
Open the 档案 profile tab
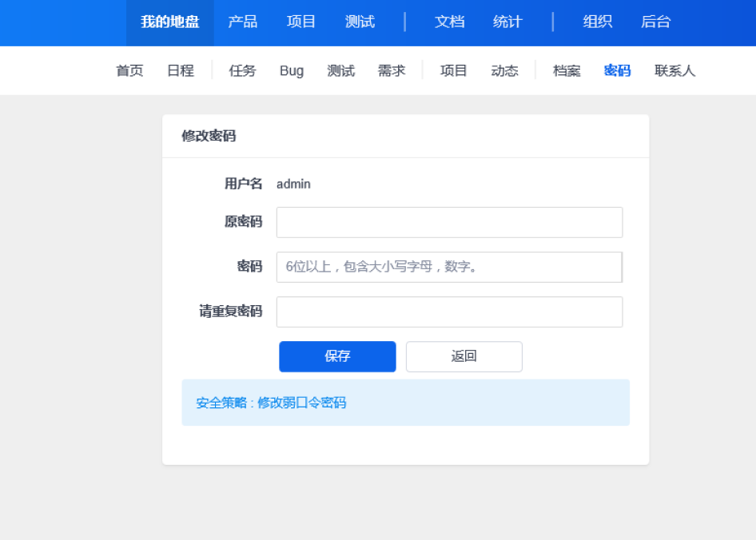pos(567,70)
